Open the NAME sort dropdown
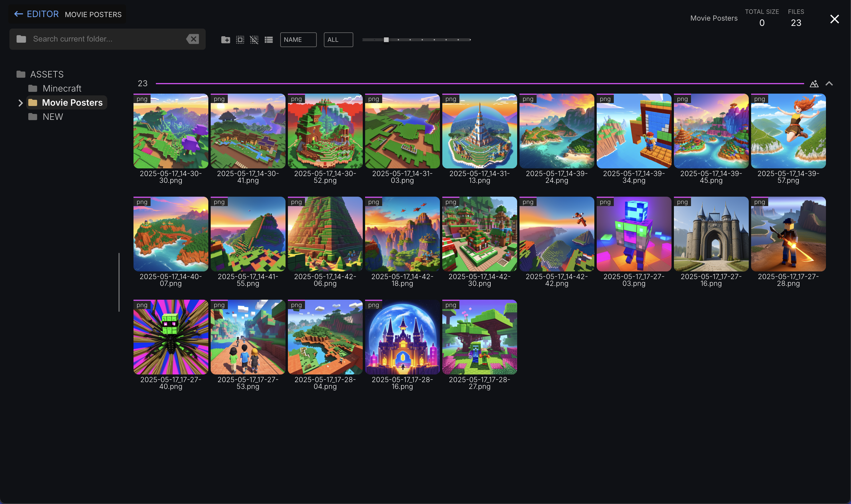 coord(298,40)
